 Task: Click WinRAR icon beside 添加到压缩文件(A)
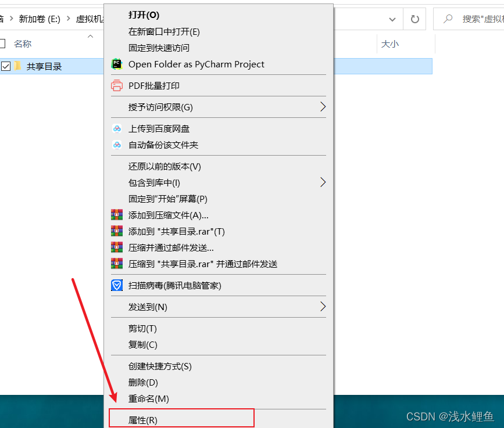point(117,215)
